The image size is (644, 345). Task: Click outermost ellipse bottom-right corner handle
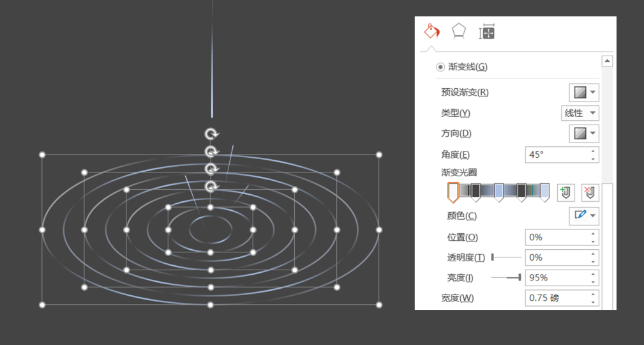click(x=379, y=305)
